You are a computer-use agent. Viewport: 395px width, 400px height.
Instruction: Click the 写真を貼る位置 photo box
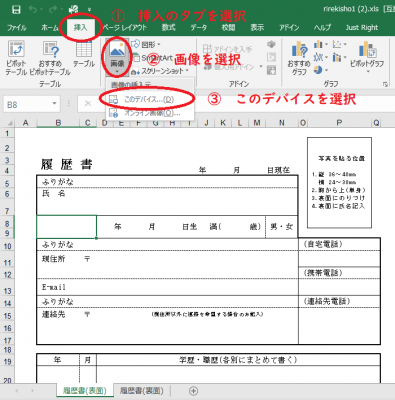(339, 183)
